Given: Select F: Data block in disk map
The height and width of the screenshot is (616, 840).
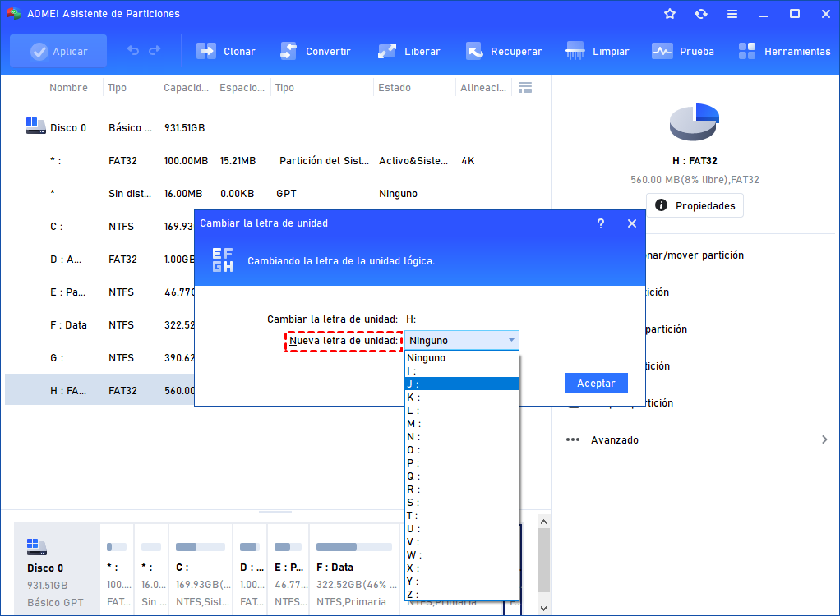Looking at the screenshot, I should click(354, 569).
